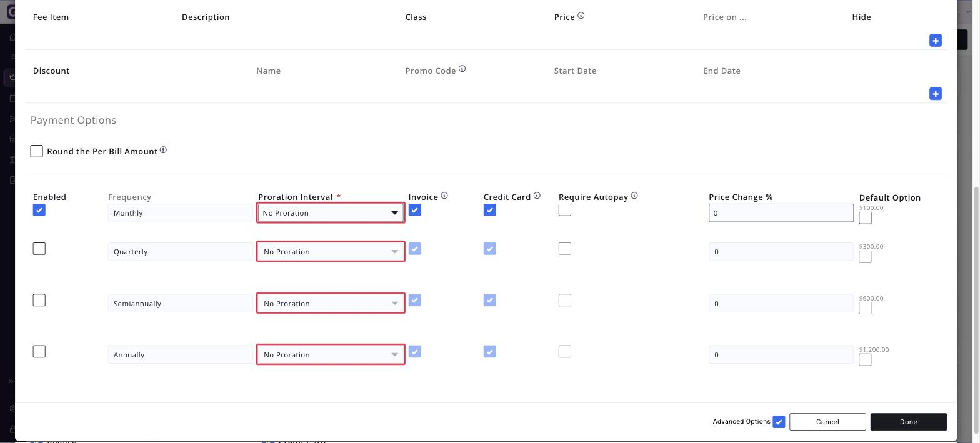Add a discount with the blue plus button
980x443 pixels.
coord(935,94)
